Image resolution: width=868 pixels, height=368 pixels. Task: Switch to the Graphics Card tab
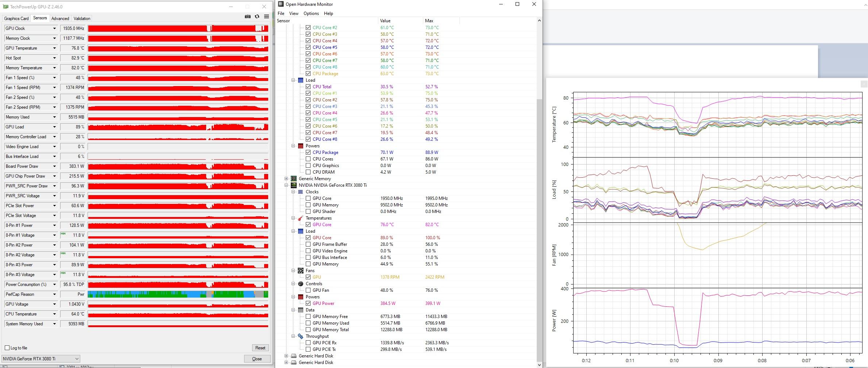(16, 19)
